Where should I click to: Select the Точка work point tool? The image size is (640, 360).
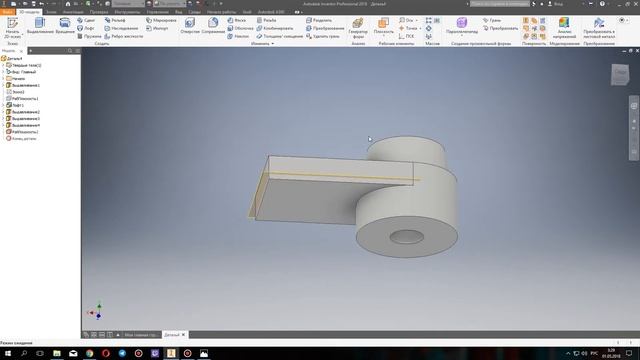408,28
